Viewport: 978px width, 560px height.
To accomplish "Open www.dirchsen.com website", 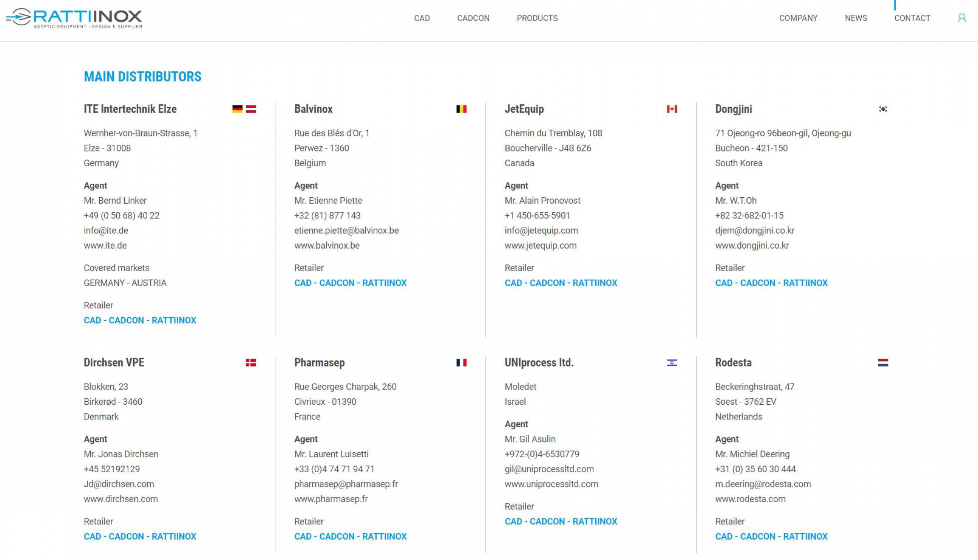I will point(120,499).
